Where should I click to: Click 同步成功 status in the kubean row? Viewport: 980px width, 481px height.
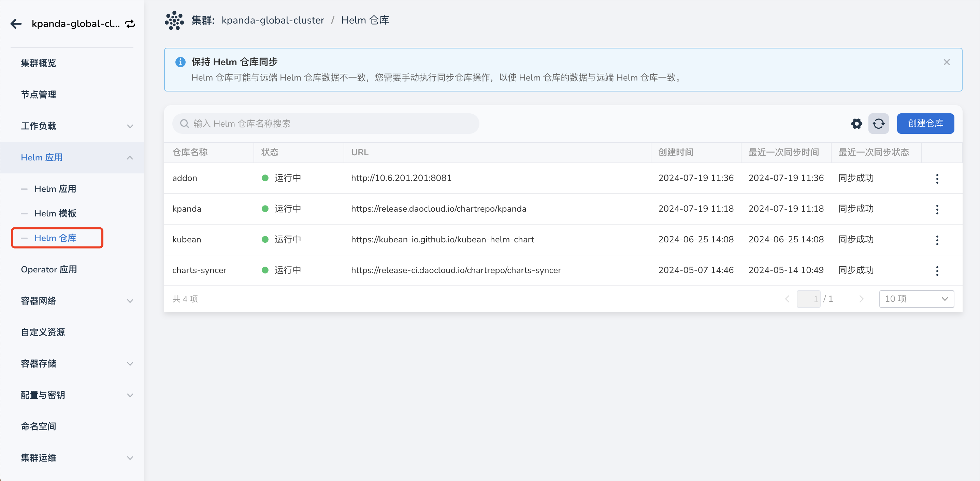pyautogui.click(x=856, y=240)
